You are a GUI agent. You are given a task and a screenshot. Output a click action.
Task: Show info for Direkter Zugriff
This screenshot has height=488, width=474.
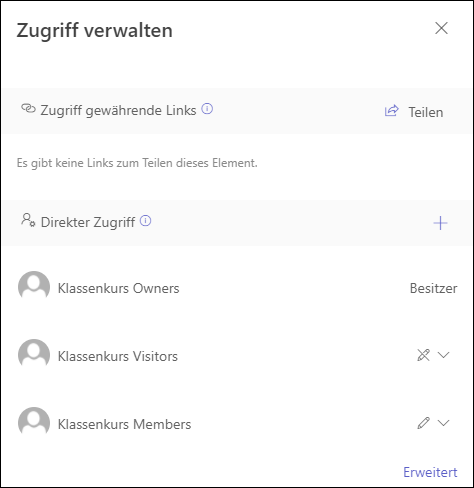pos(145,221)
